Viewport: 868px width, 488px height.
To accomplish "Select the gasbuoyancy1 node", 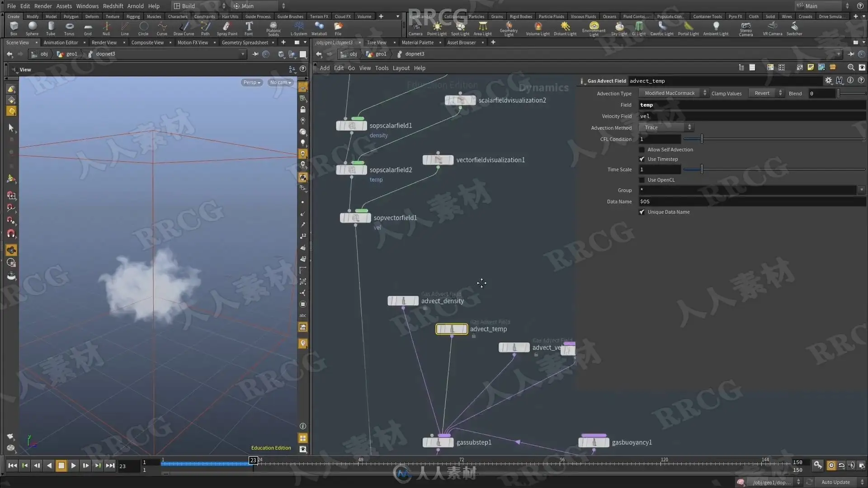I will pyautogui.click(x=594, y=442).
